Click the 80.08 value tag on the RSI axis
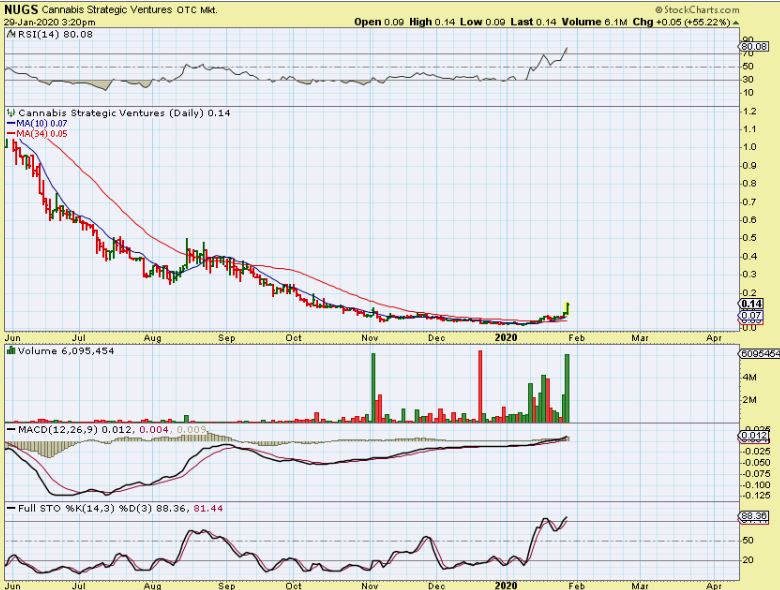 pos(754,47)
